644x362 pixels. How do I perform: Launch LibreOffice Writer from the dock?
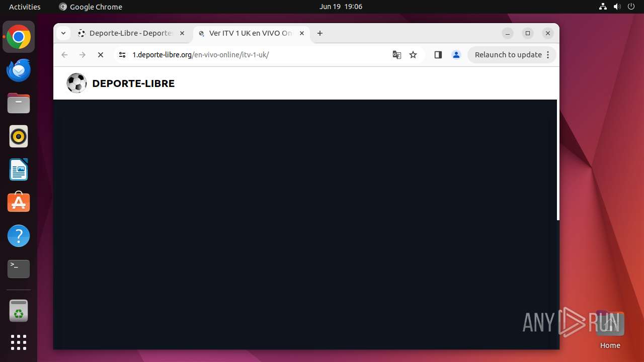pos(19,169)
